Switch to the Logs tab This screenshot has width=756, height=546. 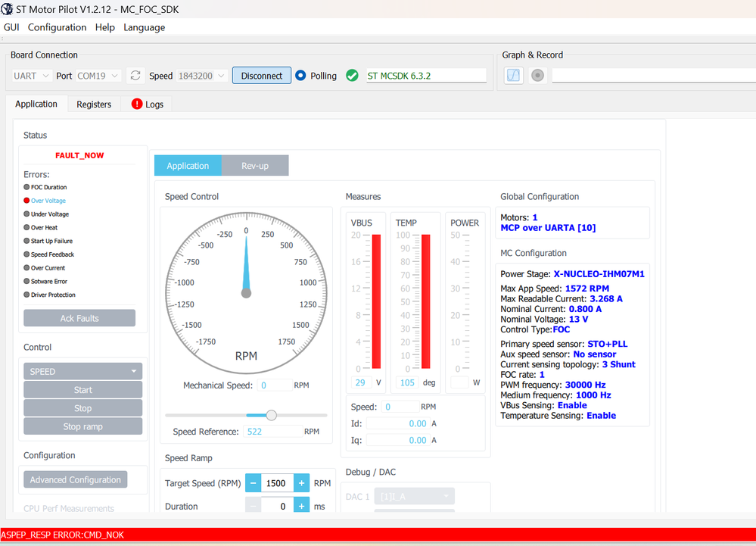[x=148, y=105]
